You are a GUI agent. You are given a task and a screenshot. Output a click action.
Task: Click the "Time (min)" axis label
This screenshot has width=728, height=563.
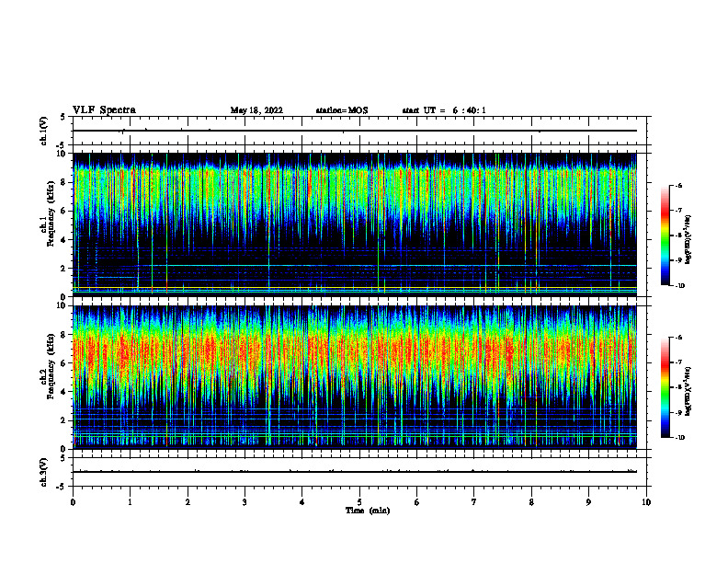coord(368,511)
